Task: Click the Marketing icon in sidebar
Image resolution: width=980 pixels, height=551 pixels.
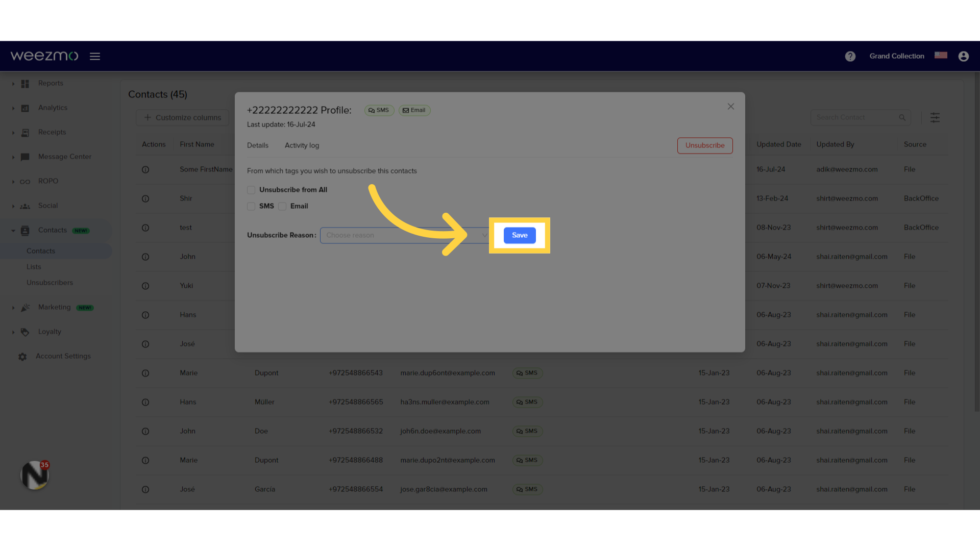Action: pos(25,308)
